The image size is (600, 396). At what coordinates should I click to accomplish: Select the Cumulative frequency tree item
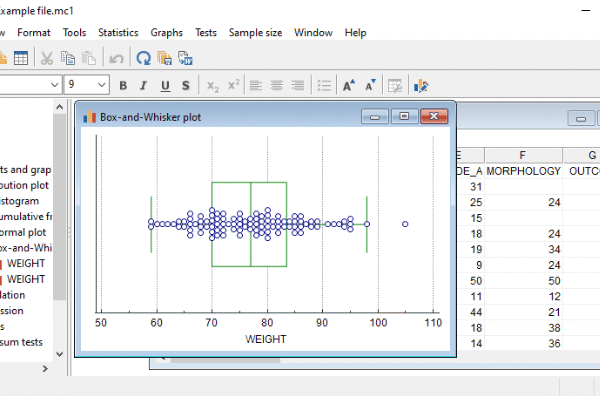tap(26, 217)
